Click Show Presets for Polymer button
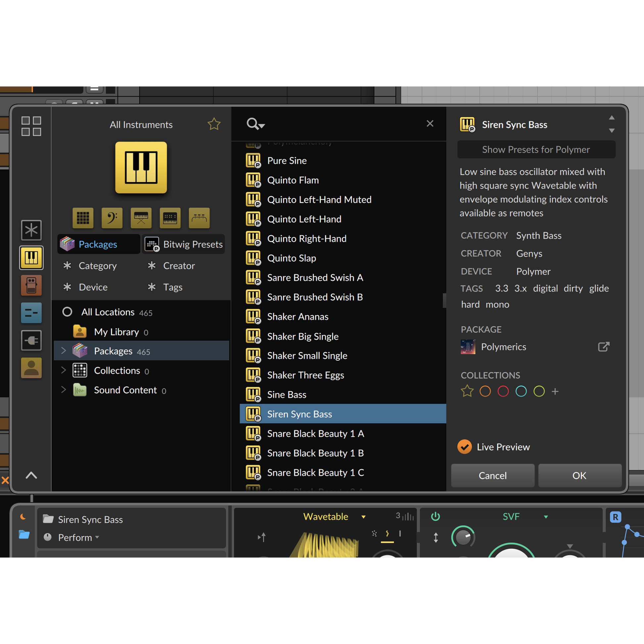The width and height of the screenshot is (644, 644). [536, 150]
